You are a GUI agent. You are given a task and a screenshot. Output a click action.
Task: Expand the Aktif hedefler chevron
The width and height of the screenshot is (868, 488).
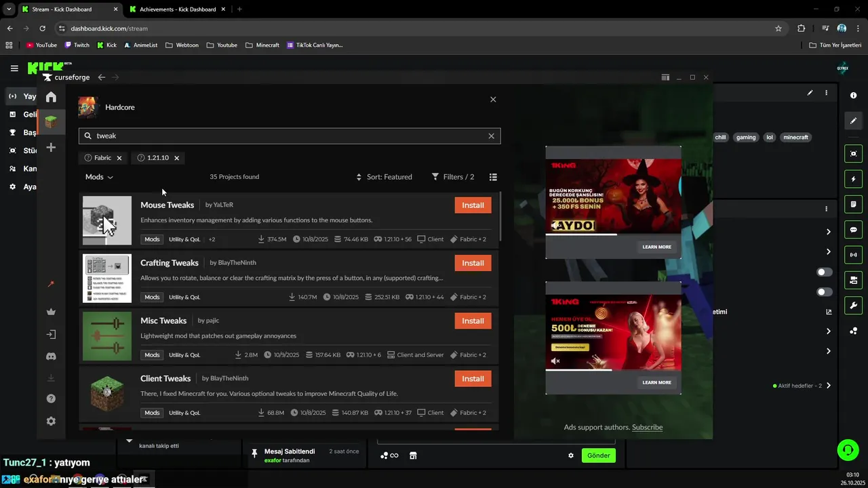pos(828,386)
